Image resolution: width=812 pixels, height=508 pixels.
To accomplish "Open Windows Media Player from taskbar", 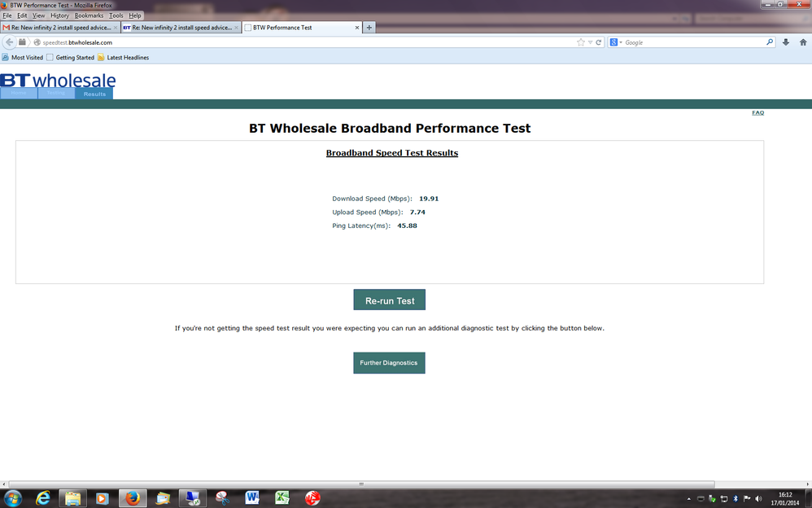I will click(x=102, y=498).
